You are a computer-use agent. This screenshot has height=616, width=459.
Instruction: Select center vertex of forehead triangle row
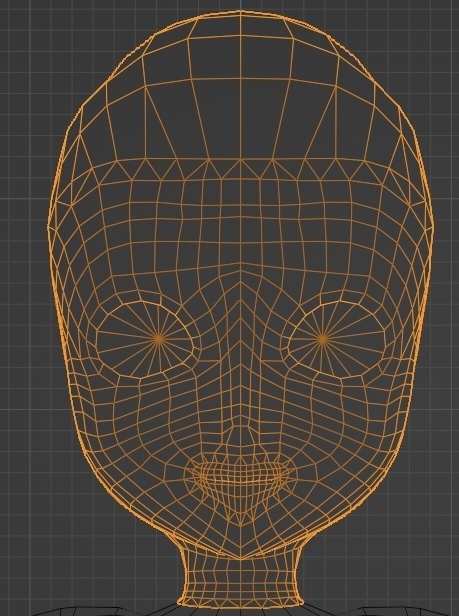pyautogui.click(x=241, y=160)
